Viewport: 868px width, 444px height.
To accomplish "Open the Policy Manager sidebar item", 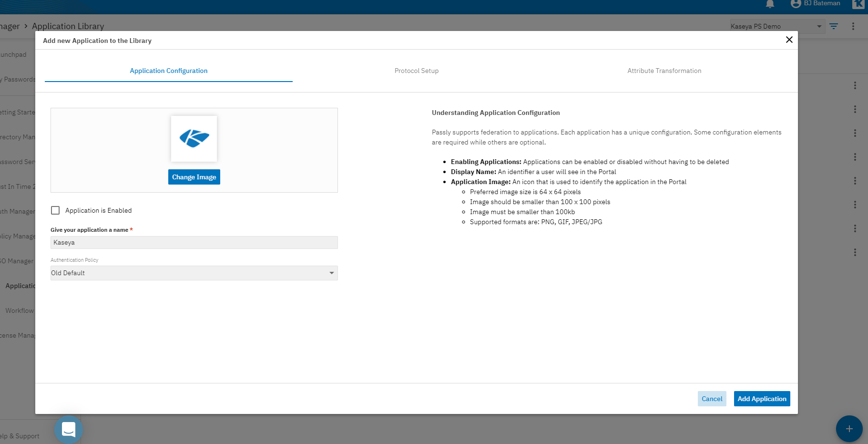I will click(x=18, y=236).
